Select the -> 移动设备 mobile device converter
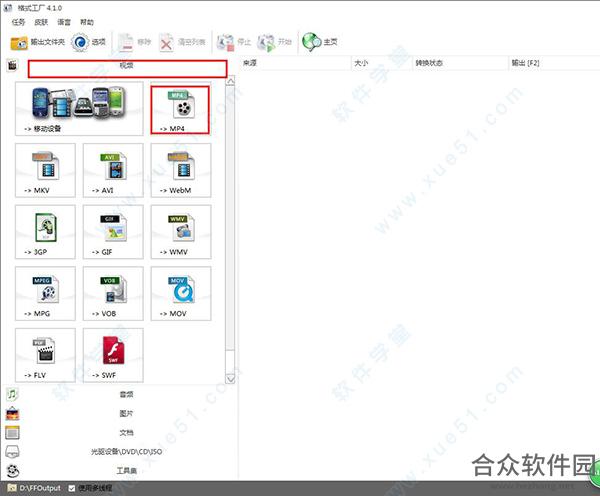The image size is (600, 496). coord(79,108)
